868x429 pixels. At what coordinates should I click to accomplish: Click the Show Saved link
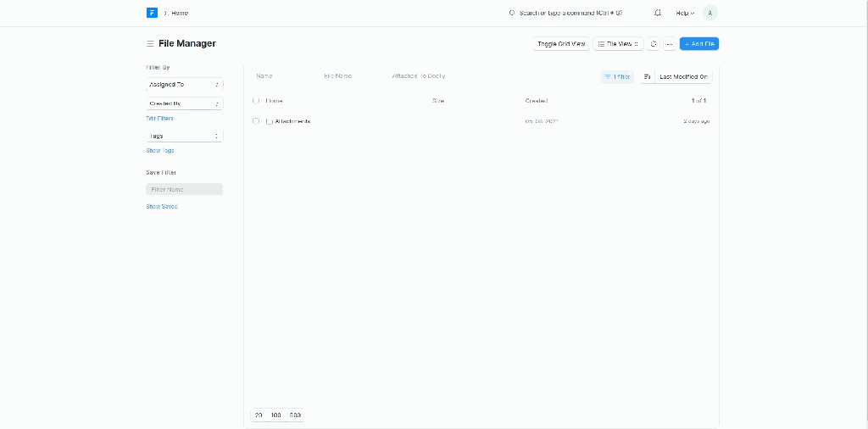pyautogui.click(x=162, y=207)
